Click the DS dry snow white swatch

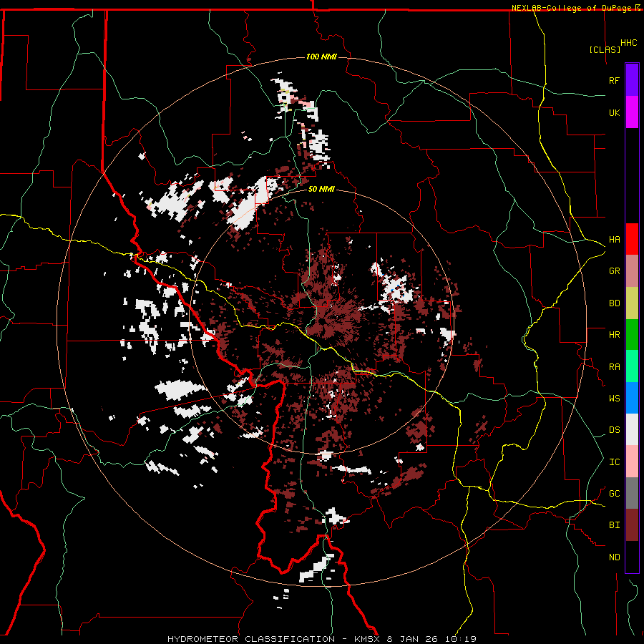click(632, 429)
